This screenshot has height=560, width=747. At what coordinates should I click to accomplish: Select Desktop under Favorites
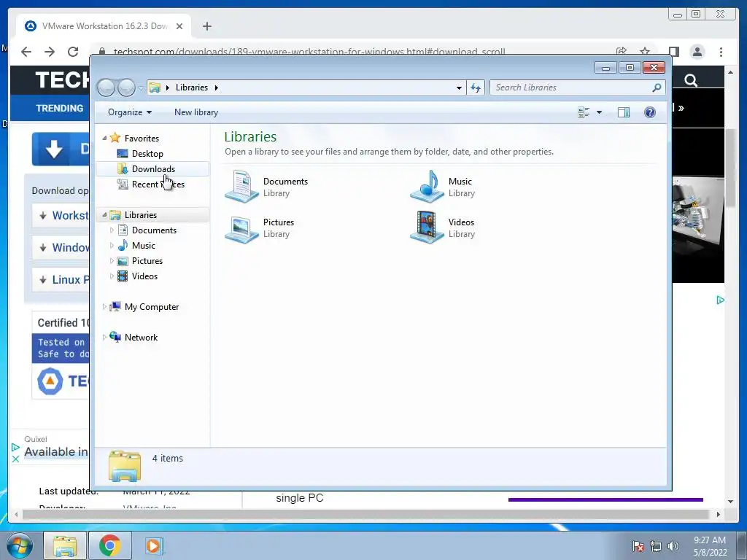(147, 154)
